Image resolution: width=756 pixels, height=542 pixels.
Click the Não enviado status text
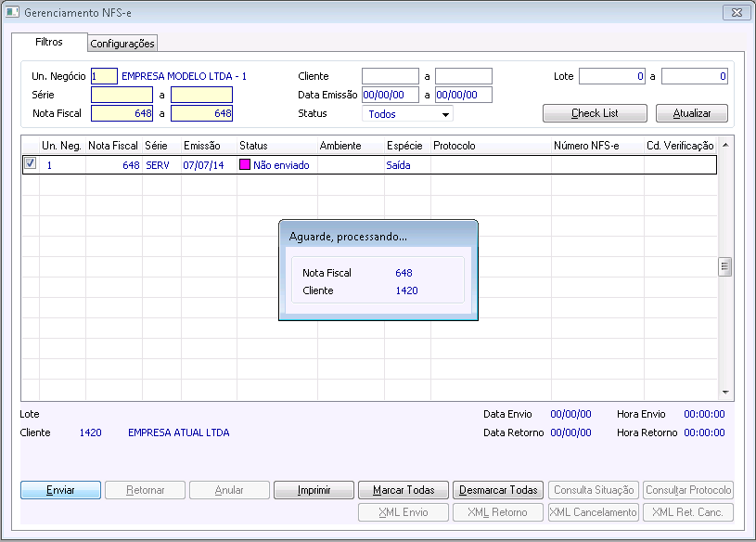click(x=282, y=165)
